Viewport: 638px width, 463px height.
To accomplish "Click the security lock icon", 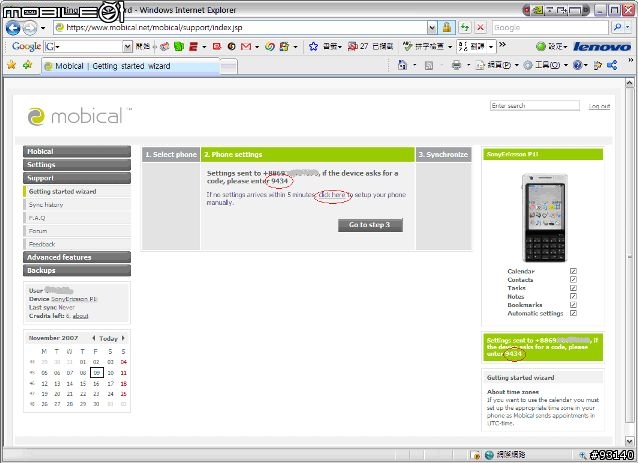I will tap(447, 28).
